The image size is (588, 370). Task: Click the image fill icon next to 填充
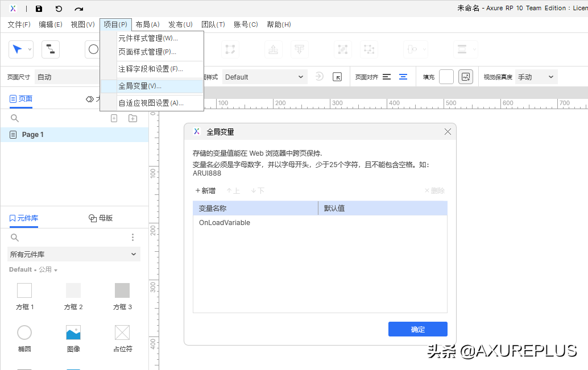[x=466, y=76]
